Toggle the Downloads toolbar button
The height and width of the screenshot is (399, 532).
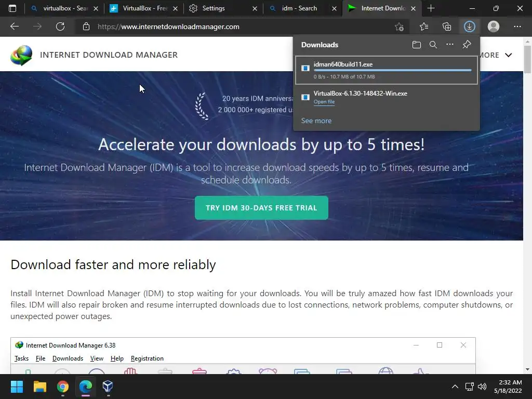pyautogui.click(x=470, y=26)
